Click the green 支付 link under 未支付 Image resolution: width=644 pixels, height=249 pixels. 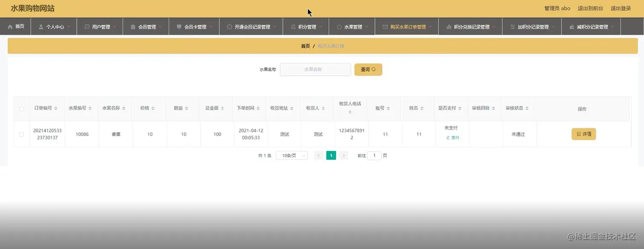pyautogui.click(x=452, y=138)
